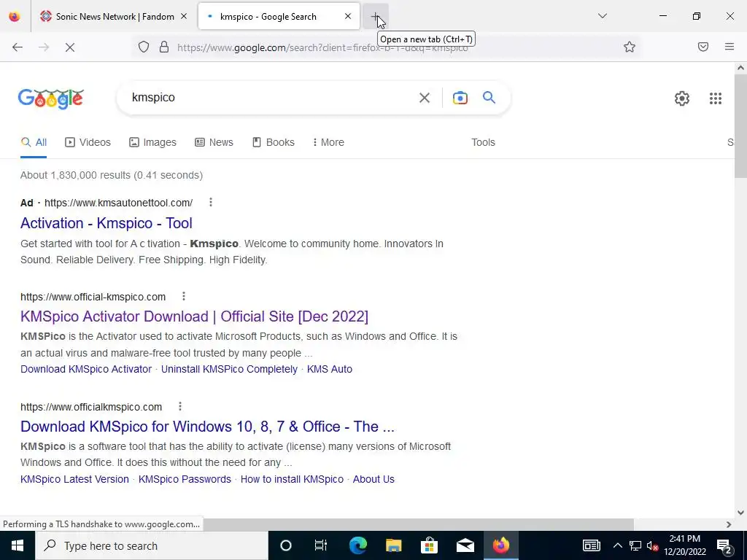
Task: Open Microsoft Store from the taskbar
Action: pos(429,545)
